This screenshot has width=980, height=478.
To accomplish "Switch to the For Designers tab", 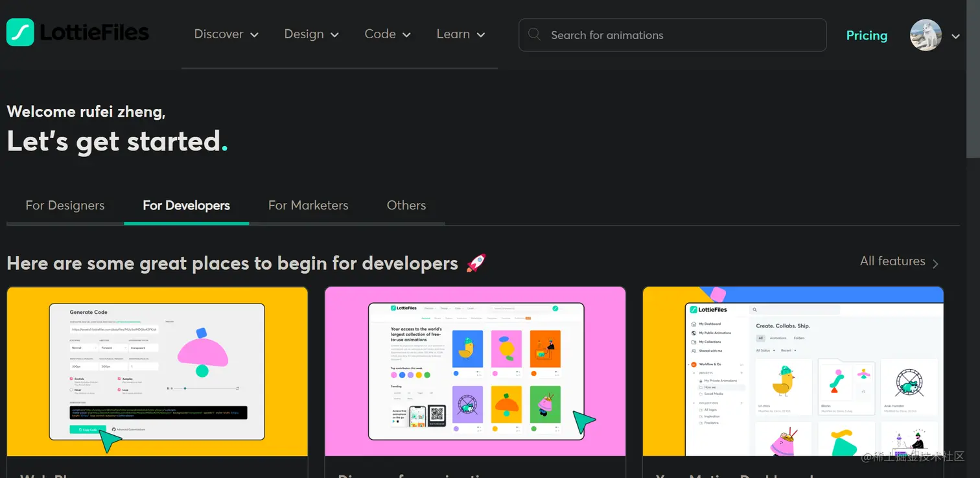I will (x=65, y=205).
